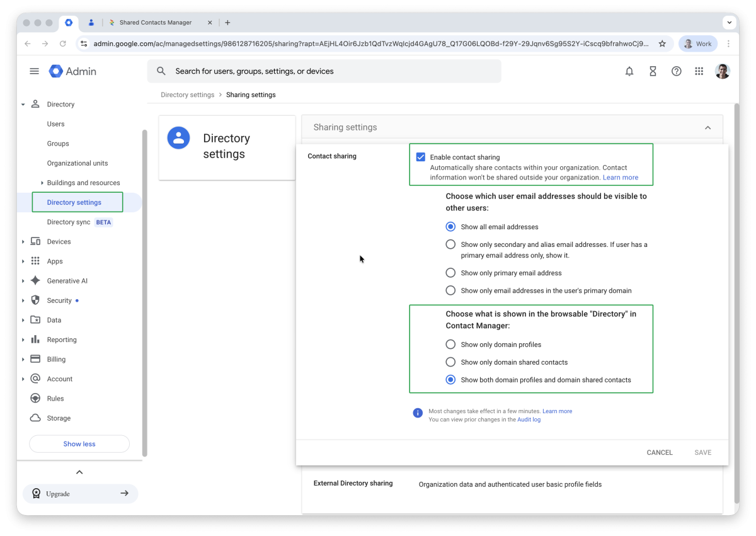The width and height of the screenshot is (756, 536).
Task: Click the browser reload icon
Action: click(63, 44)
